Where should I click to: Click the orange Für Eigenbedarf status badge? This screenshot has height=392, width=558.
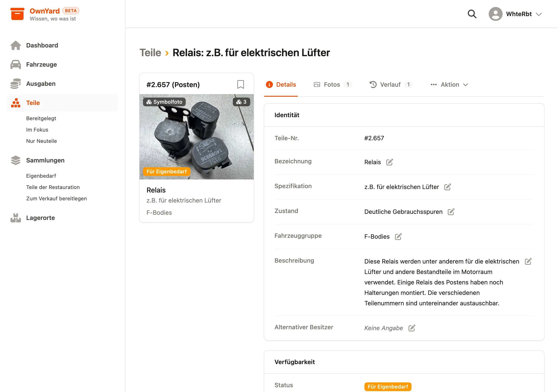tap(388, 386)
